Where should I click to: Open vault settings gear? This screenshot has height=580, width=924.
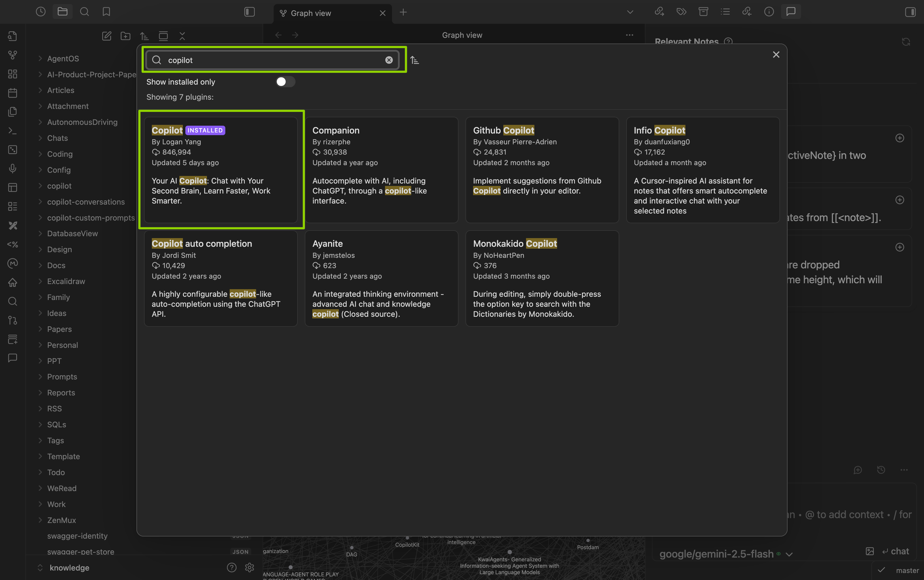coord(250,567)
